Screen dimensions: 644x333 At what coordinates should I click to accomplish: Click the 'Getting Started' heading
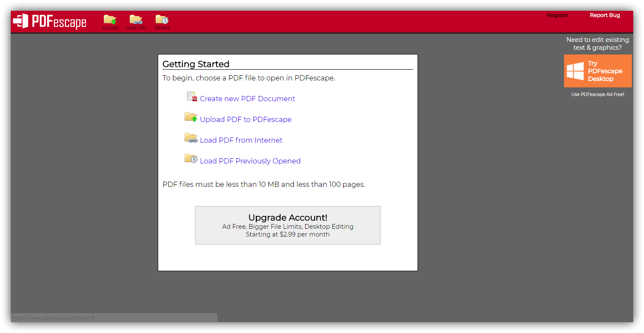(196, 64)
